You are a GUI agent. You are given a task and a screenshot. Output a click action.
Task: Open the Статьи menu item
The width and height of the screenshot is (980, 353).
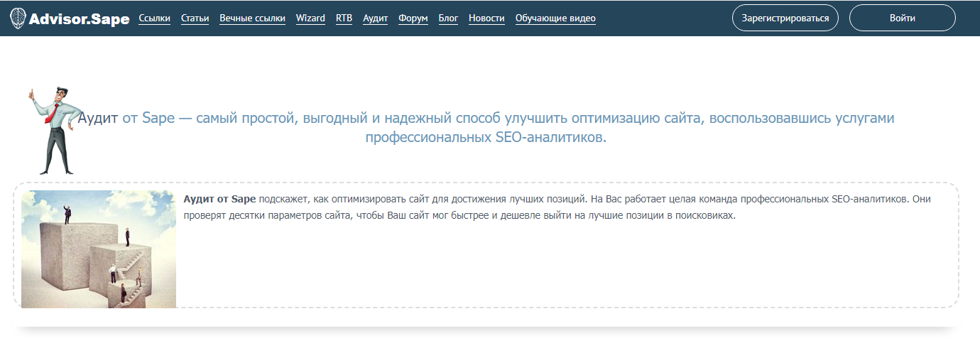(195, 18)
